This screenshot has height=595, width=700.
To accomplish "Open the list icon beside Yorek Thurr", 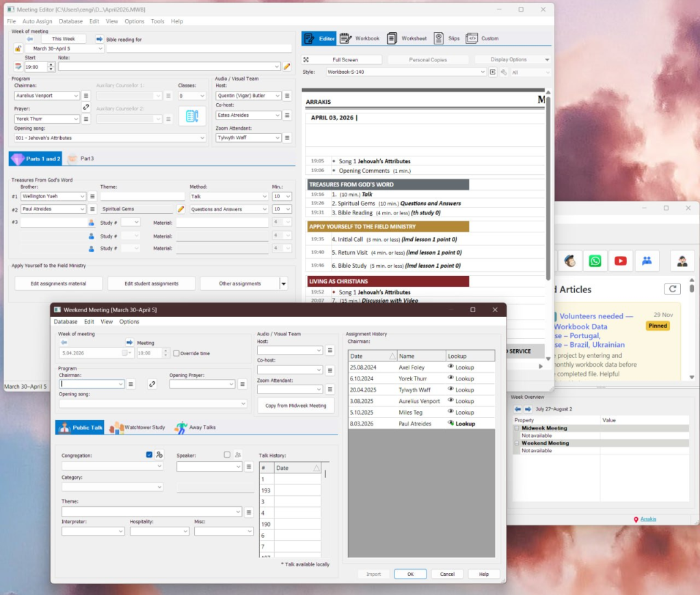I will (86, 119).
